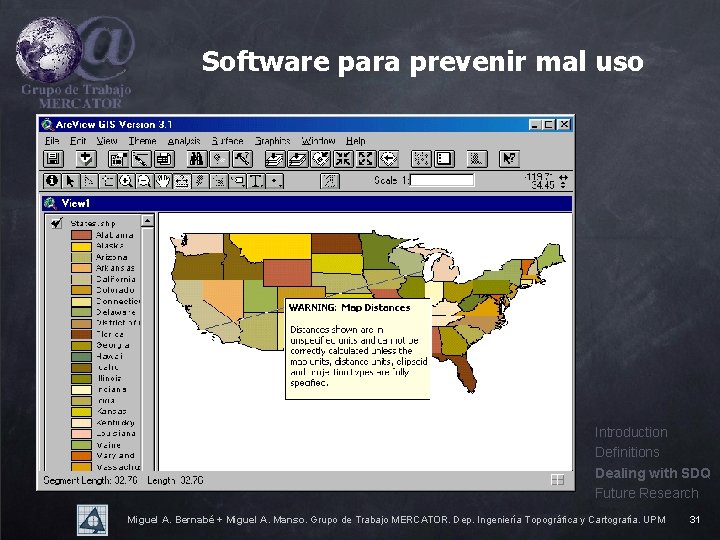This screenshot has height=540, width=720.
Task: Click Zoom to Active Themes icon
Action: pos(297,159)
